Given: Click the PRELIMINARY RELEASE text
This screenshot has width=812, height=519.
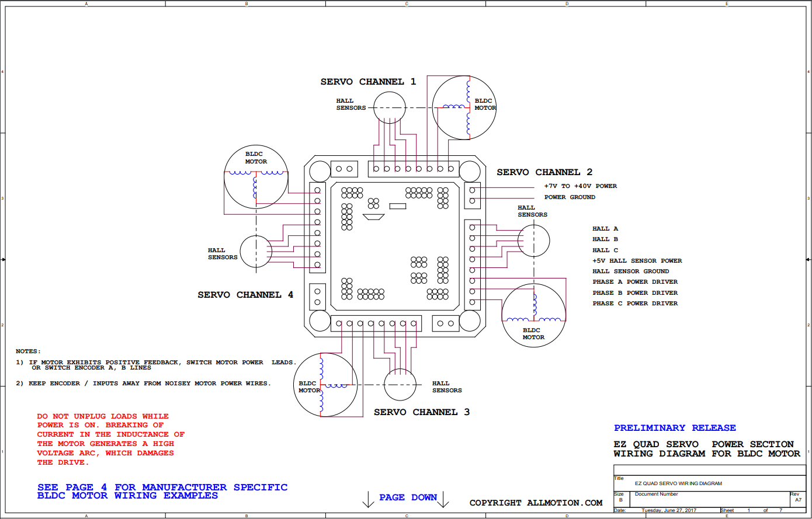Looking at the screenshot, I should [675, 428].
